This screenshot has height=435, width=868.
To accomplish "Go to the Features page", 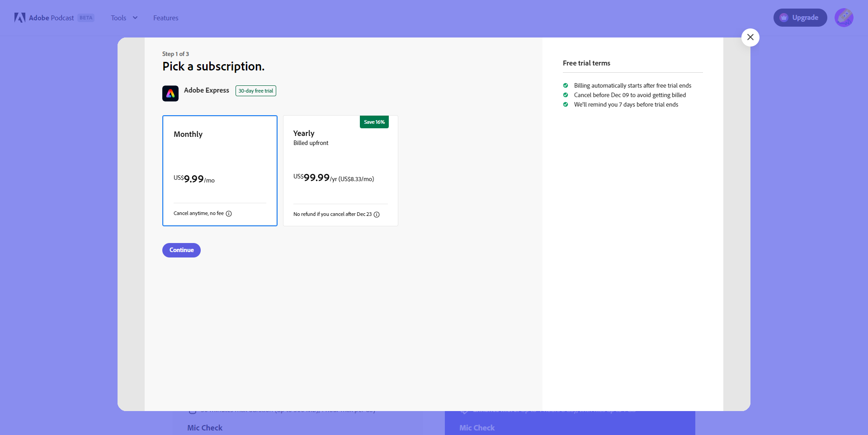I will [165, 18].
